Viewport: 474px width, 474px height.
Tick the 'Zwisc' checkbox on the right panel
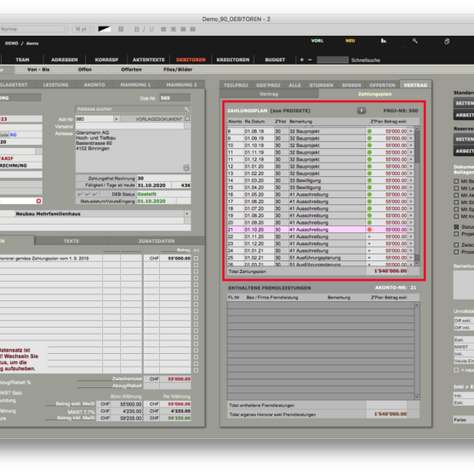click(456, 245)
